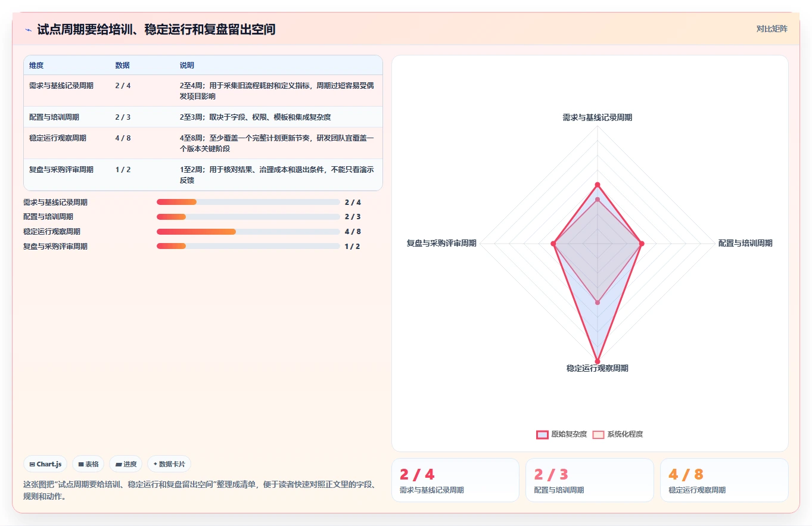Click legend text 系统化程度
Screen dimensions: 812x526
(625, 434)
